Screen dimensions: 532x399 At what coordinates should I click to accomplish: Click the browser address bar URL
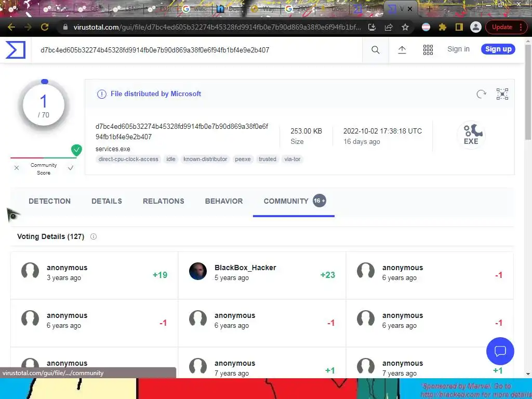coord(217,27)
